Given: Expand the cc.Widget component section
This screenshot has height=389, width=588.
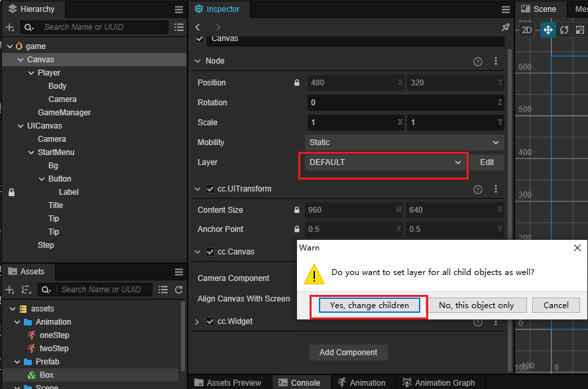Looking at the screenshot, I should (x=197, y=321).
